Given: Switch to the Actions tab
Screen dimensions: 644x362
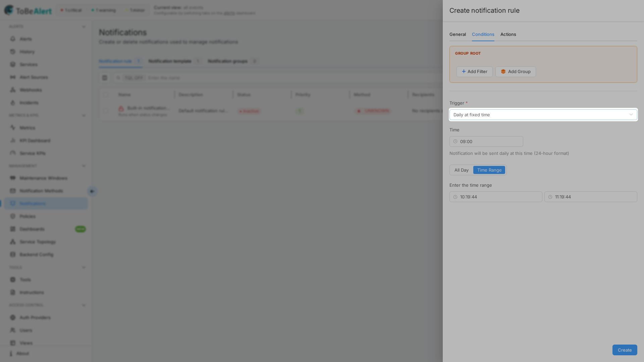Looking at the screenshot, I should pos(508,34).
